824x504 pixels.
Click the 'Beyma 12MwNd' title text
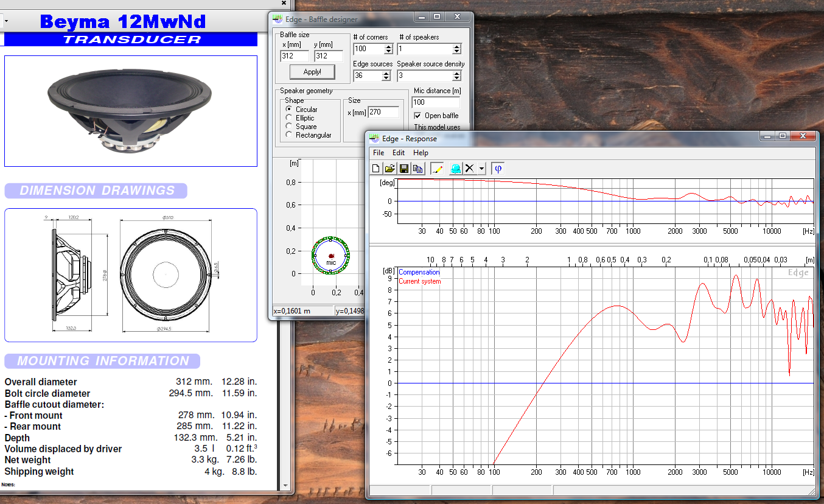(123, 22)
